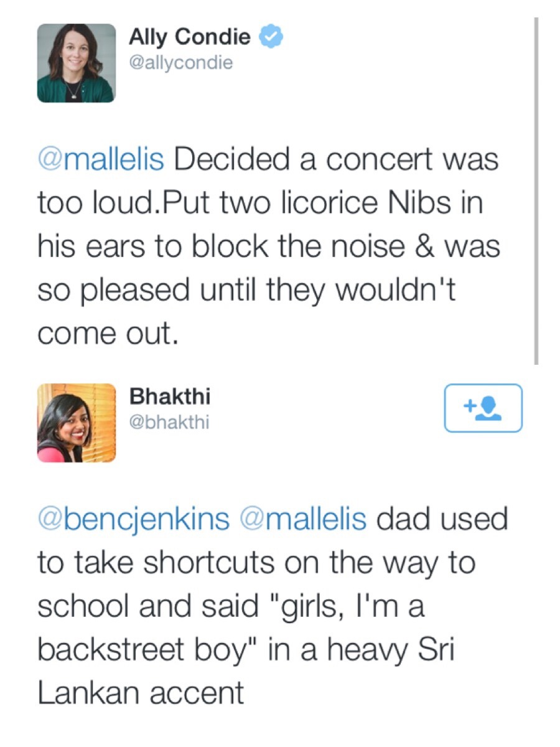Open the @bhakthi handle
Image resolution: width=560 pixels, height=747 pixels.
[x=169, y=423]
